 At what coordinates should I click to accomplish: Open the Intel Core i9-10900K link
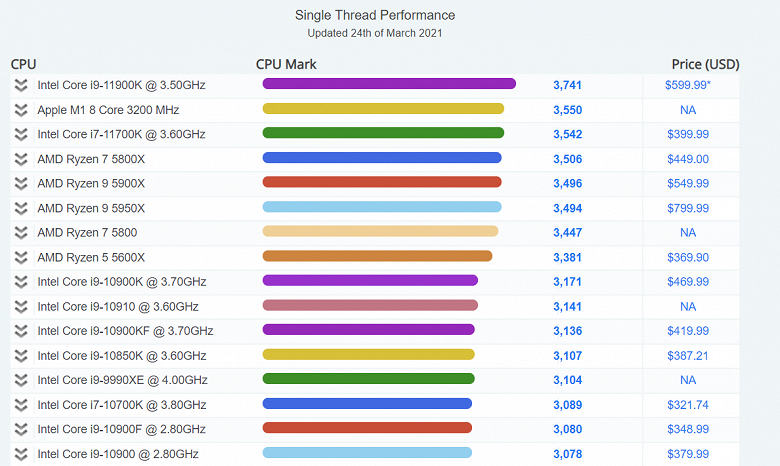[x=121, y=281]
